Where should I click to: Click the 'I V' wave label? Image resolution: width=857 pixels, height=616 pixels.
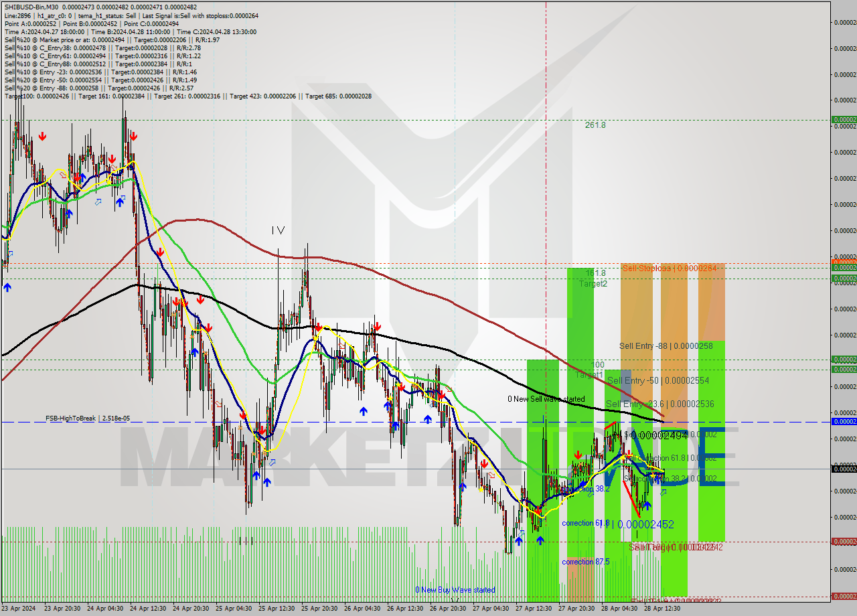coord(278,230)
